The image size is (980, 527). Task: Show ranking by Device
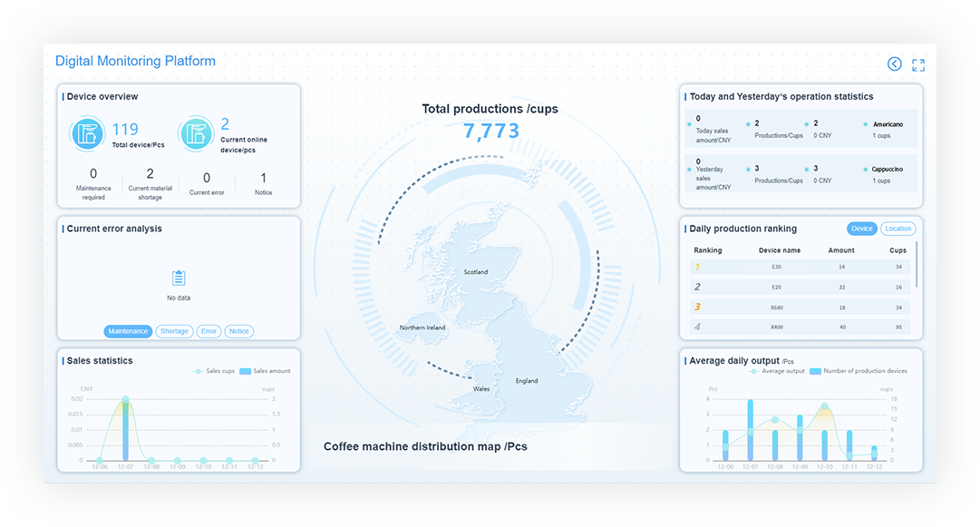[x=861, y=229]
